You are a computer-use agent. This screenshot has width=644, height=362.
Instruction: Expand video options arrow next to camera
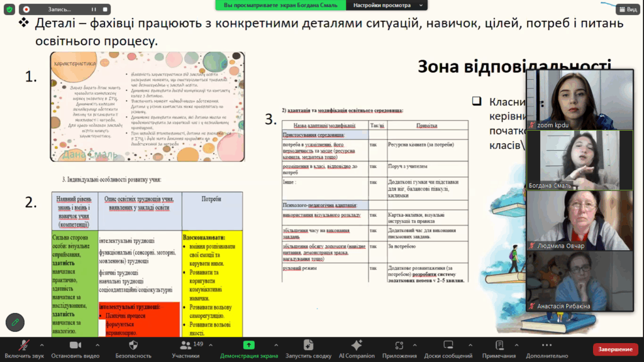(98, 345)
